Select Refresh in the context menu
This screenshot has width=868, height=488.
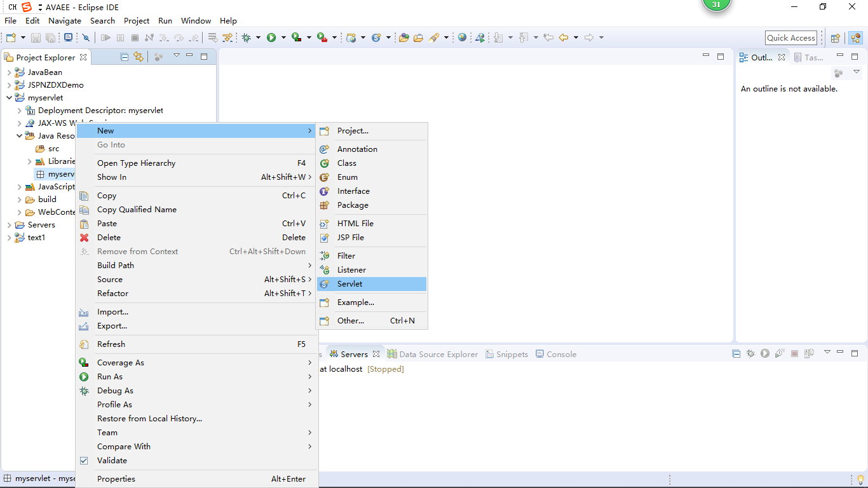[196, 344]
